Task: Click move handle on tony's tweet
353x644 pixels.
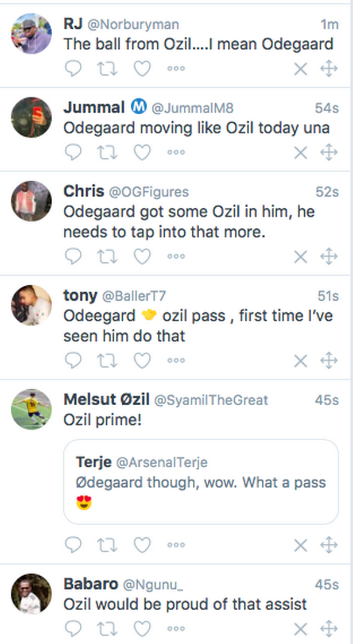Action: tap(328, 360)
